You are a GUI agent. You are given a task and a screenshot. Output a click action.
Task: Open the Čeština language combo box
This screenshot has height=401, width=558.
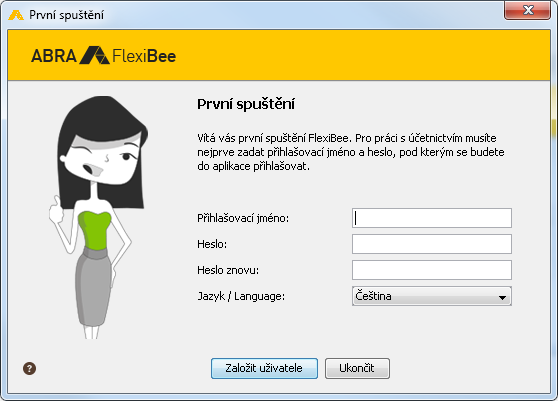click(x=432, y=296)
